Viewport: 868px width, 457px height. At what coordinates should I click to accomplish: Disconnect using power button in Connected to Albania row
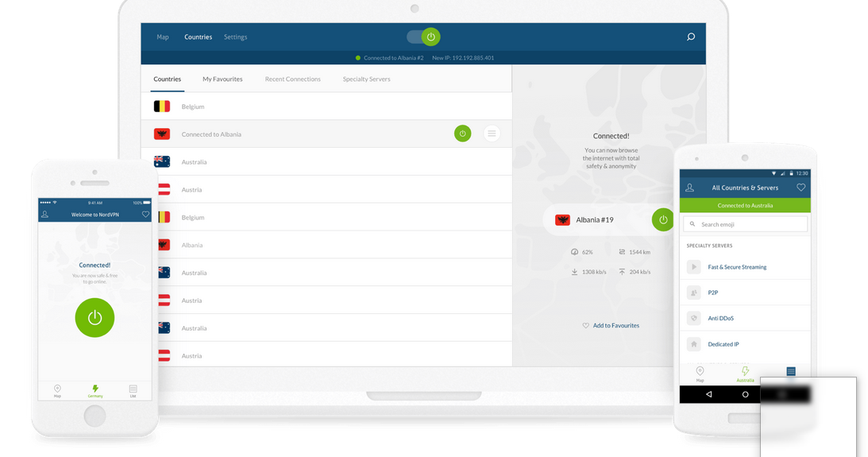463,134
